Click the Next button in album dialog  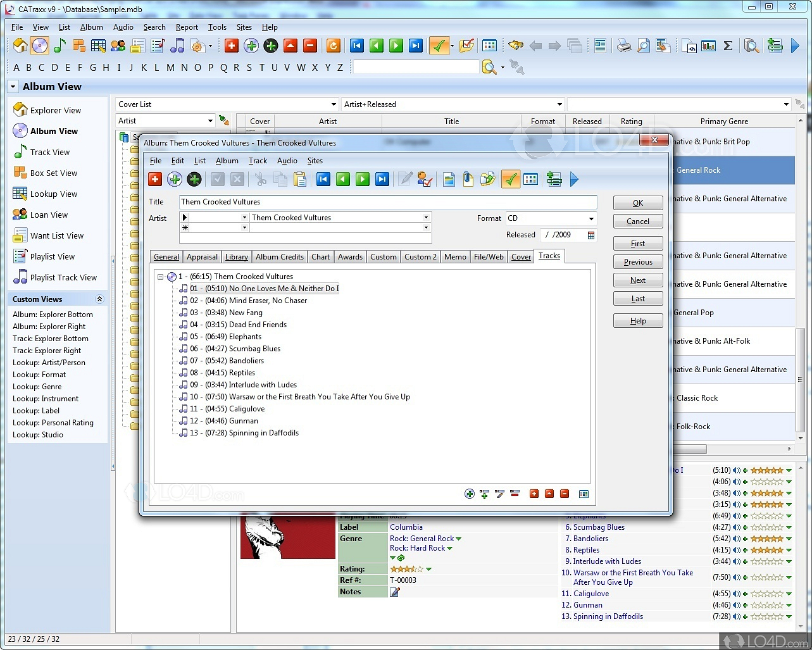click(638, 280)
